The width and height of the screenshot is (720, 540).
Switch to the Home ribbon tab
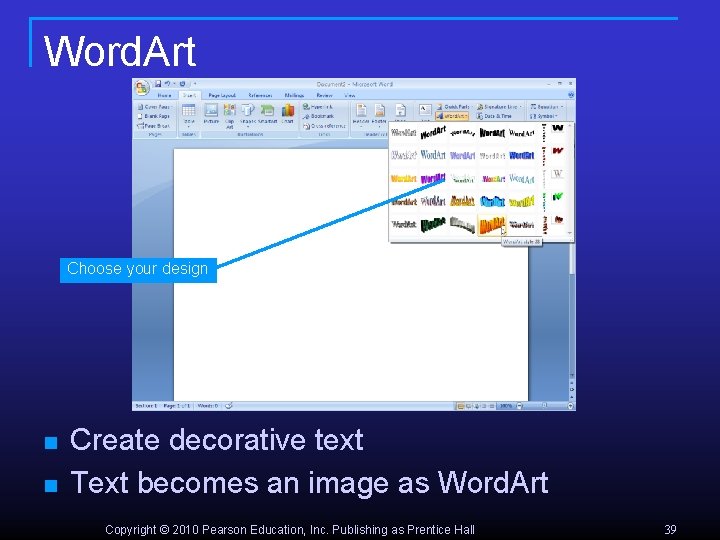point(164,96)
